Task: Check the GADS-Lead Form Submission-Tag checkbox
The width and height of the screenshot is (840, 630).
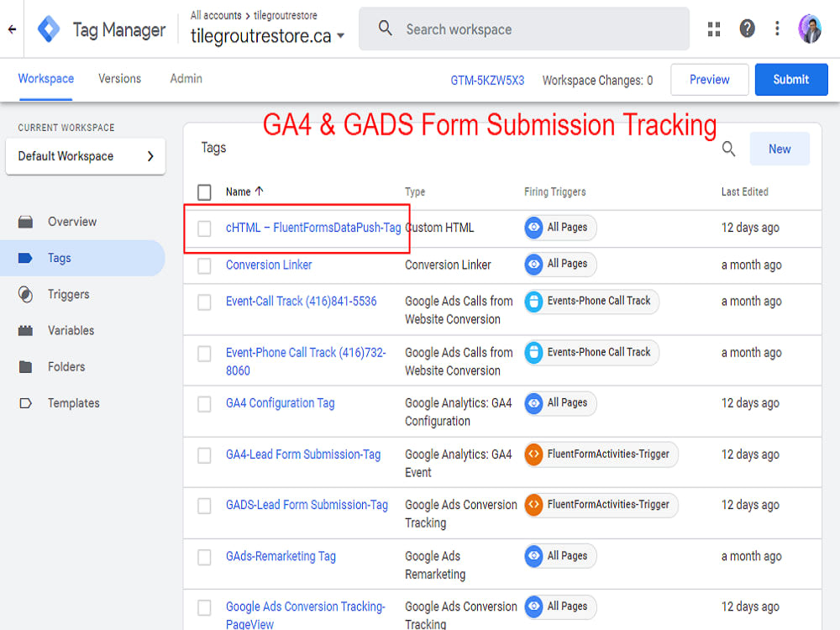Action: coord(204,506)
